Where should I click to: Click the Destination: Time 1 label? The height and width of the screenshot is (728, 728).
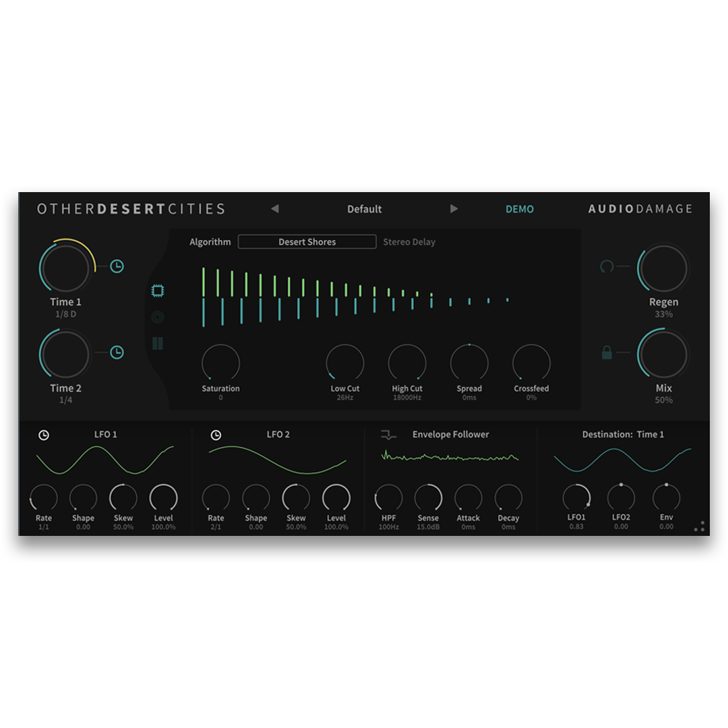tap(622, 434)
